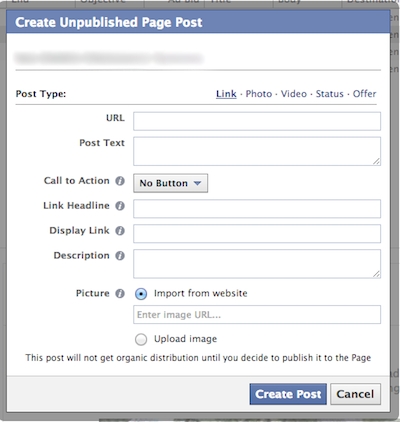The image size is (400, 422).
Task: Click the Description info icon
Action: [x=120, y=256]
